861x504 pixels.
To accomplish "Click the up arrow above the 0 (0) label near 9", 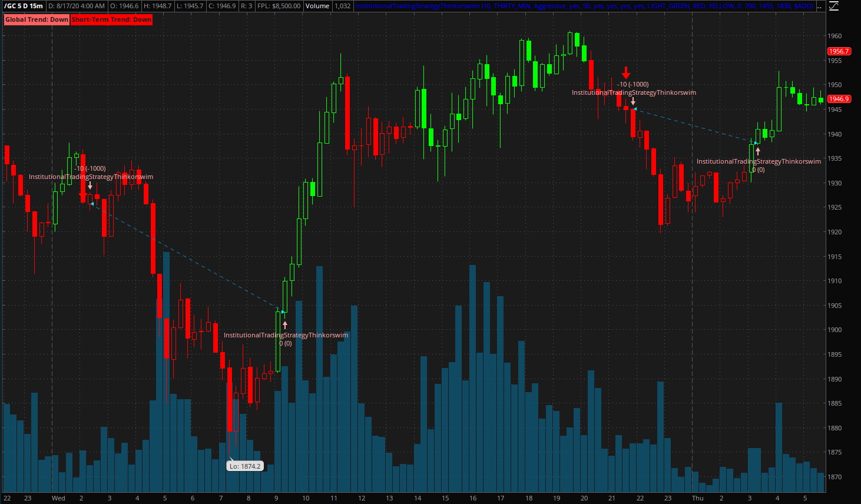I will pos(285,324).
